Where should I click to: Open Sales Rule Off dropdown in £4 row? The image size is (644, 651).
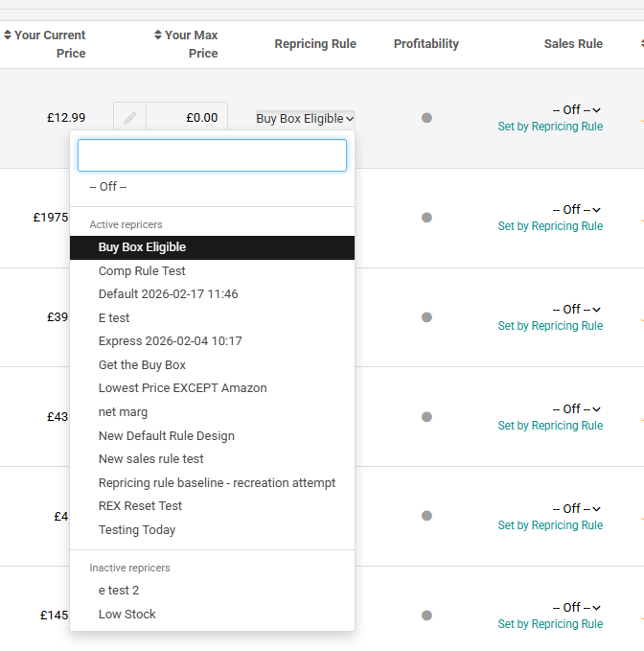[x=577, y=508]
